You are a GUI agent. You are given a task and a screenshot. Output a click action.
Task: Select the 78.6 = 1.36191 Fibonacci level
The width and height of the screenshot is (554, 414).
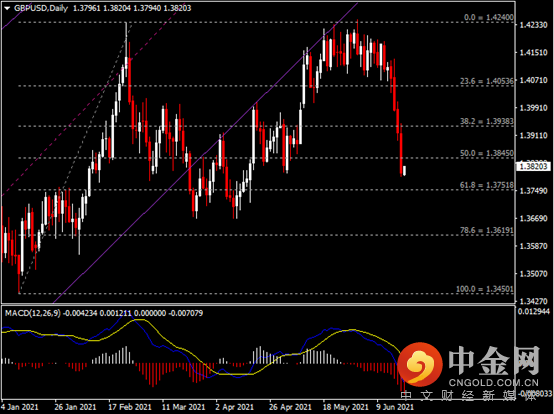coord(487,230)
